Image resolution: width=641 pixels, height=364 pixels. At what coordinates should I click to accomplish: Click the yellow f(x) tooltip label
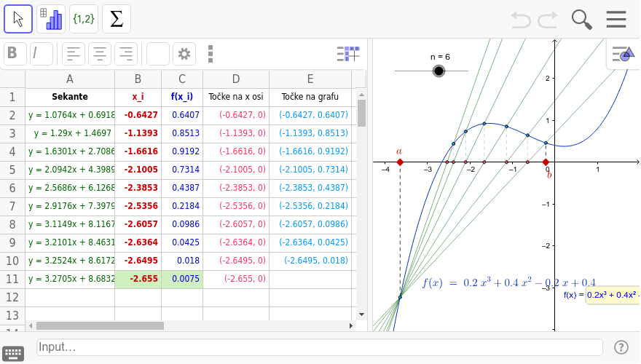coord(613,295)
